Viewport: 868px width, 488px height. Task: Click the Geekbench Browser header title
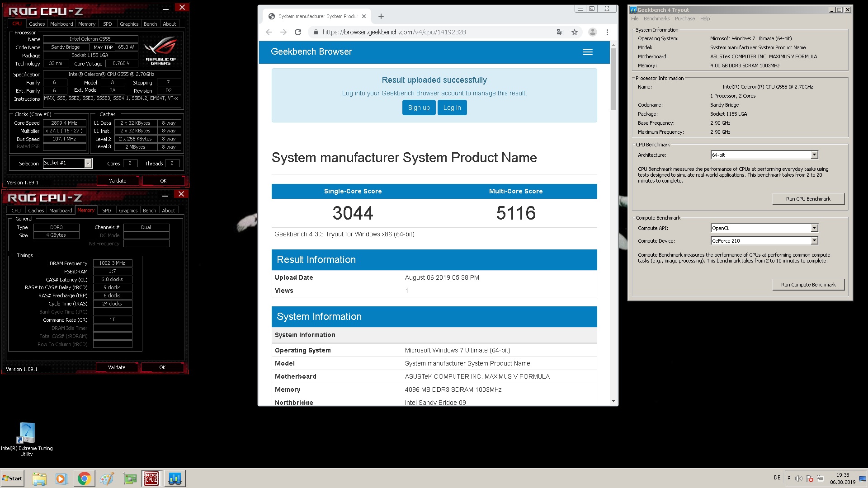pos(311,52)
